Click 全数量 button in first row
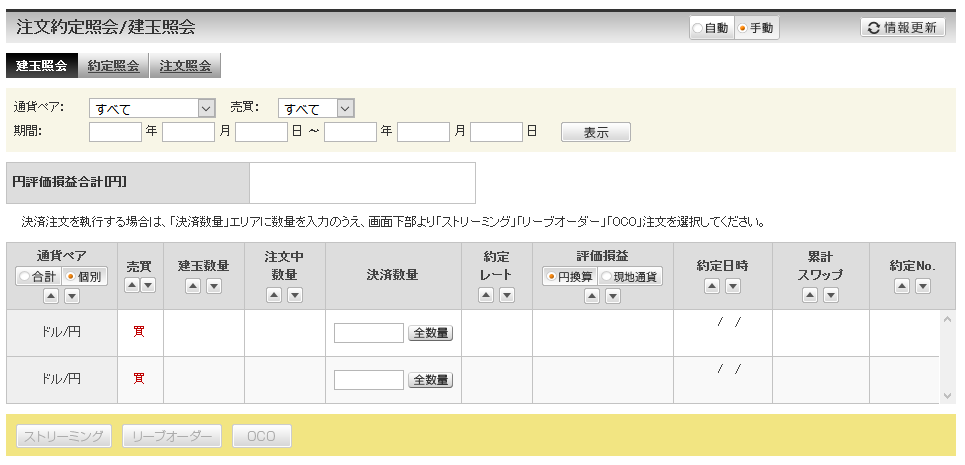Screen dimensions: 965x465 tap(430, 333)
